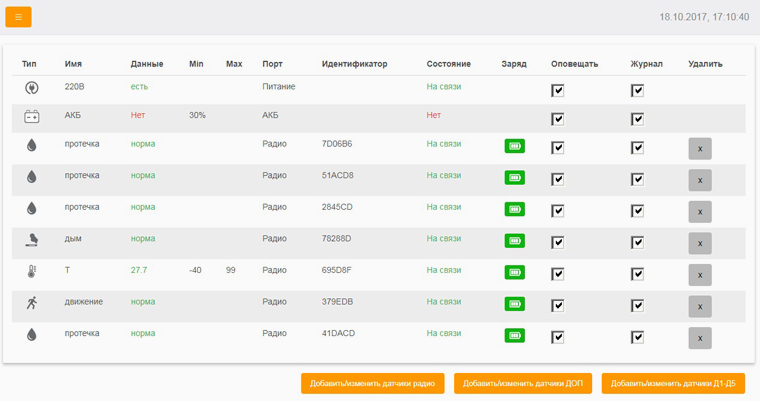The width and height of the screenshot is (760, 401).
Task: Uncheck Оповещать checkbox for 220В row
Action: coord(558,90)
